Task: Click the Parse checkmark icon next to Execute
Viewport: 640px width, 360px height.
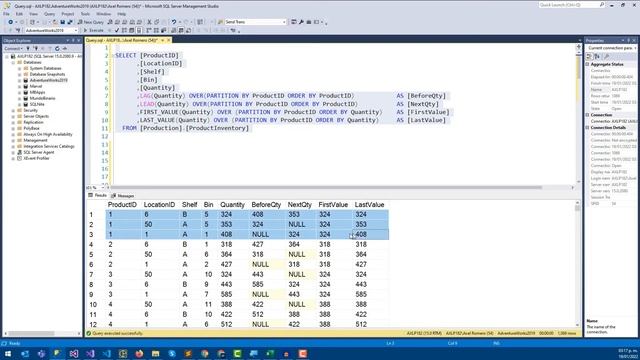Action: [117, 31]
